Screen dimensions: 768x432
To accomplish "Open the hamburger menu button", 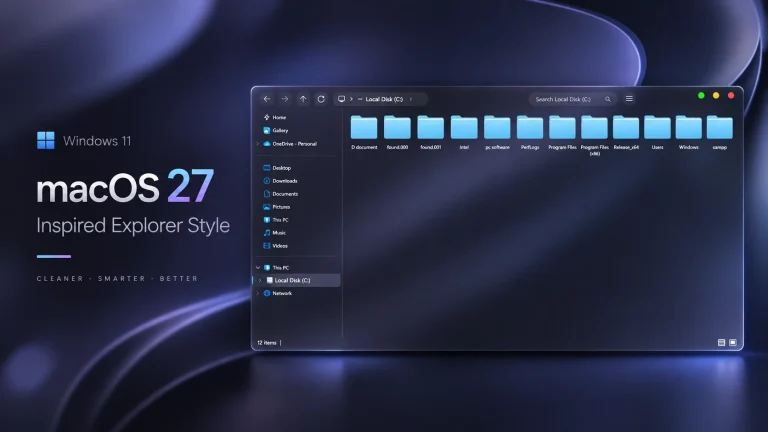I will click(x=629, y=99).
